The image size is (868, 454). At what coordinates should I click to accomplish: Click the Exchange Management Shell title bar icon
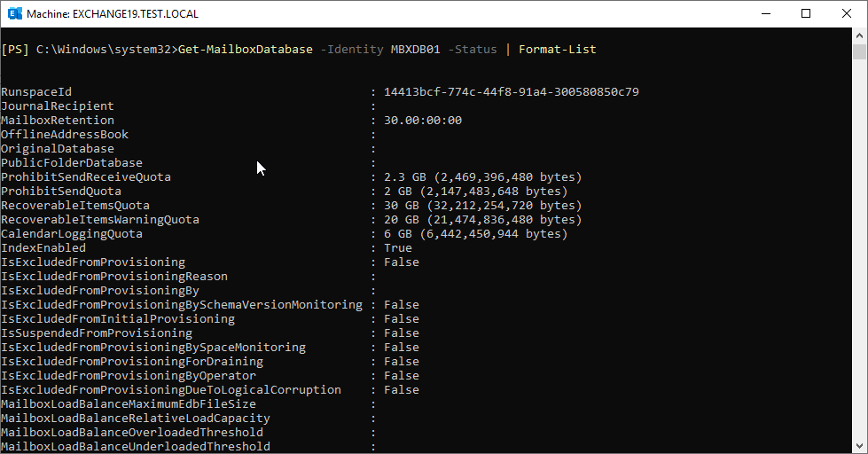(x=15, y=14)
